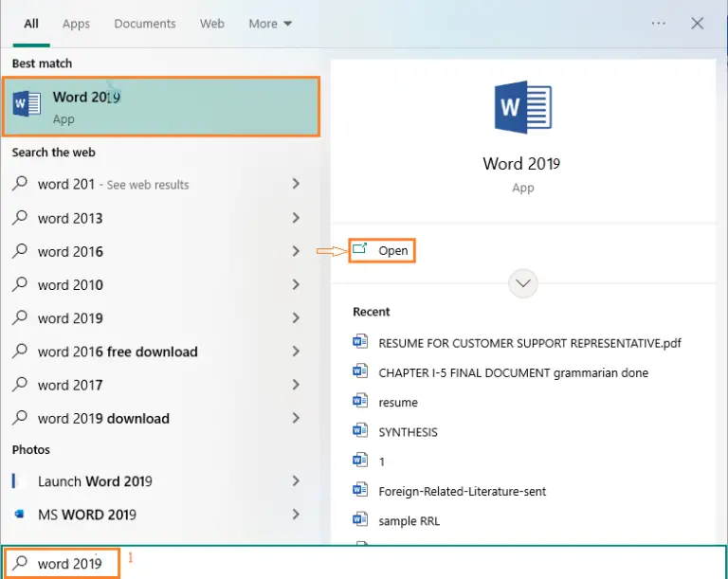This screenshot has height=579, width=728.
Task: Click the Word 2019 title in preview pane
Action: click(x=522, y=163)
